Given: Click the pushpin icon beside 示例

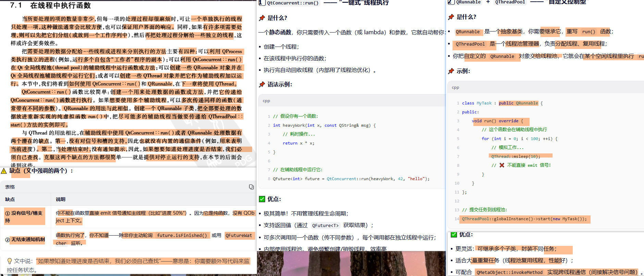Looking at the screenshot, I should point(451,71).
